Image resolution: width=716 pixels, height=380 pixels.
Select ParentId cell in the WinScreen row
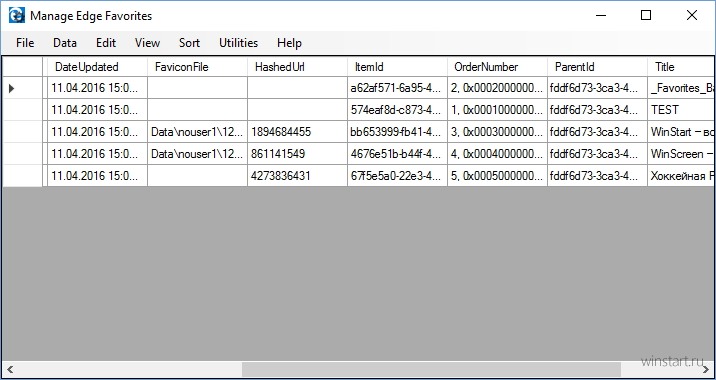(598, 154)
